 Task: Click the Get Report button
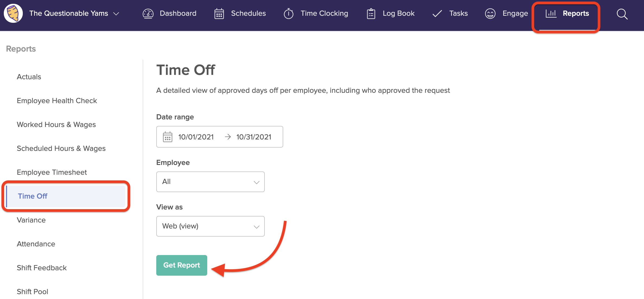click(x=181, y=265)
